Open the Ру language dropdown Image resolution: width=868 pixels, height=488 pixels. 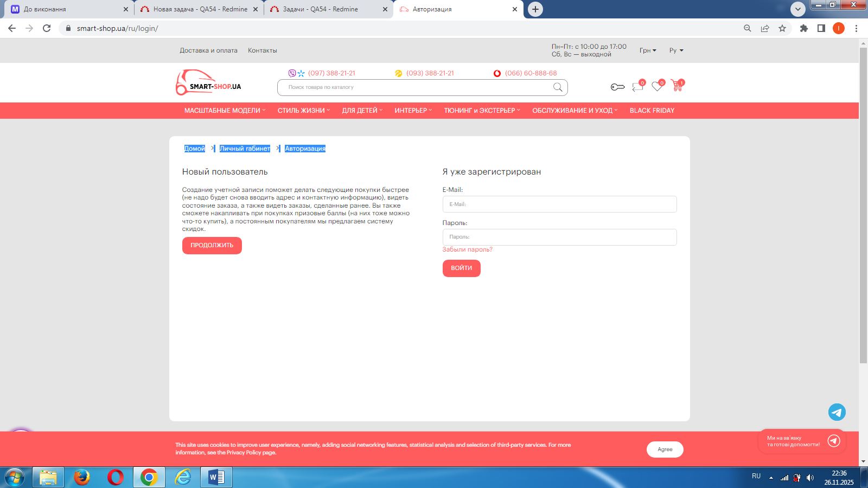(676, 50)
